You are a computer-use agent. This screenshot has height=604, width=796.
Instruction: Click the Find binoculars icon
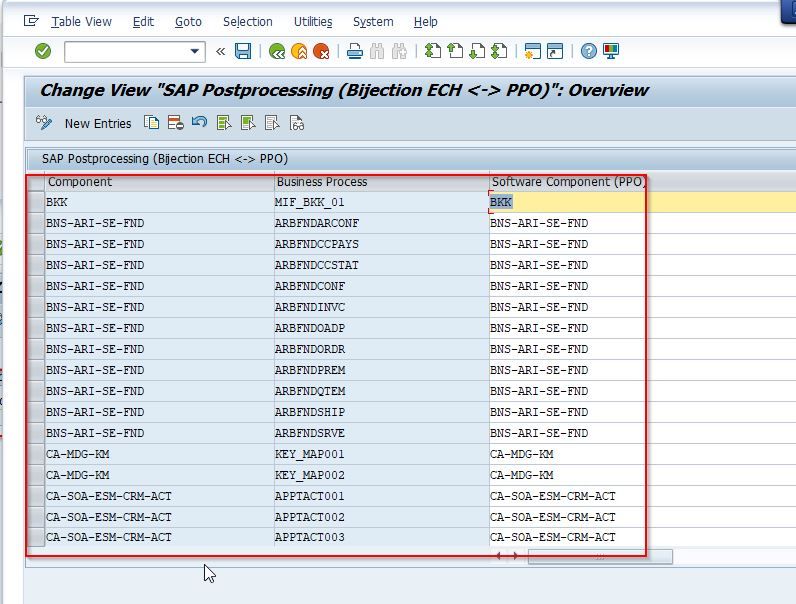[377, 51]
